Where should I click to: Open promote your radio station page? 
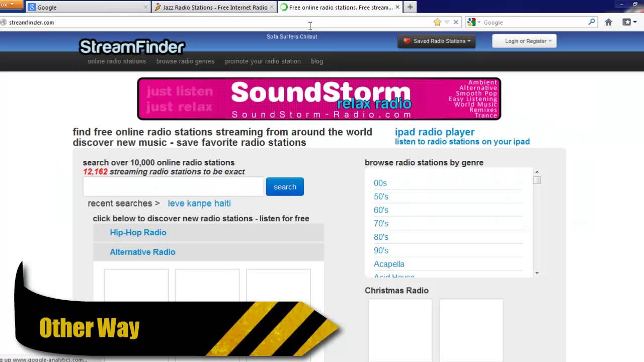click(x=263, y=61)
